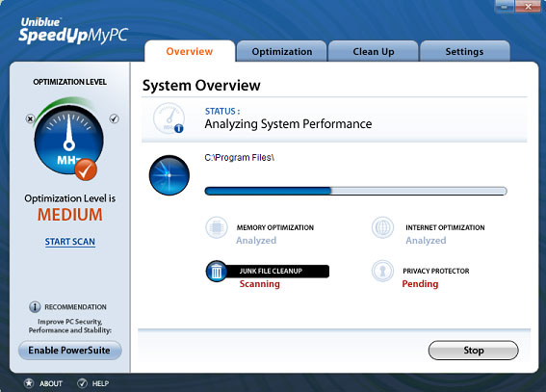Screen dimensions: 546x392
Task: Select the Overview tab
Action: click(x=190, y=51)
